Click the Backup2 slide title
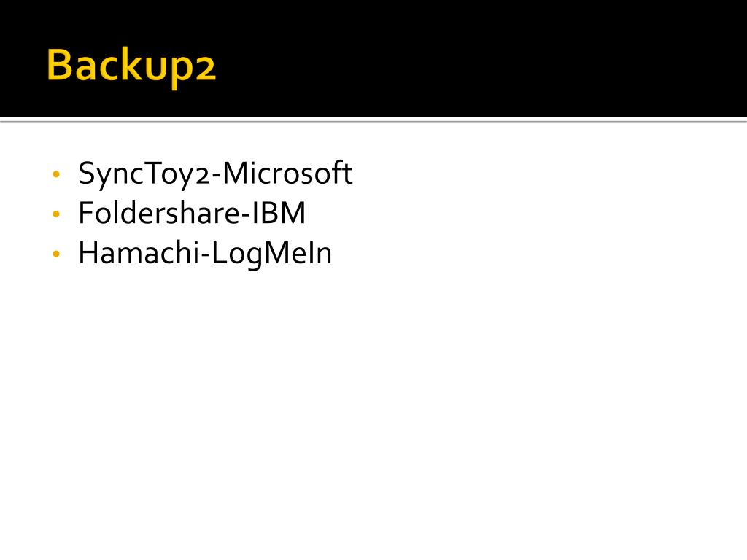747x560 pixels. tap(131, 66)
